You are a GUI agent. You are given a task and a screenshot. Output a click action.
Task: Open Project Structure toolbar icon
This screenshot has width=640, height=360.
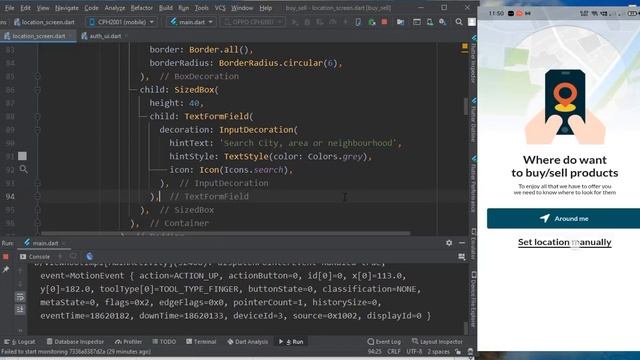click(x=400, y=22)
